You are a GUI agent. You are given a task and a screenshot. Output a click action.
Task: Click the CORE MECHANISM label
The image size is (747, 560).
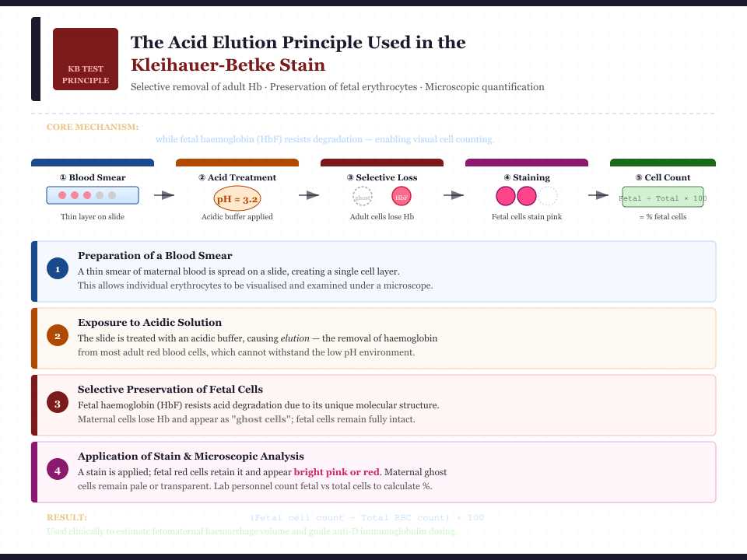93,127
